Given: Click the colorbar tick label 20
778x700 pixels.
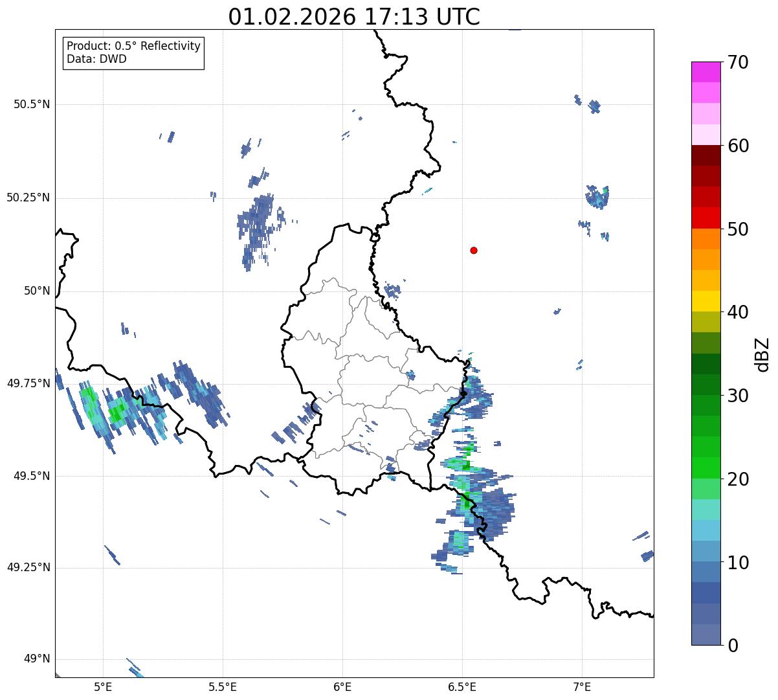Looking at the screenshot, I should pyautogui.click(x=738, y=479).
